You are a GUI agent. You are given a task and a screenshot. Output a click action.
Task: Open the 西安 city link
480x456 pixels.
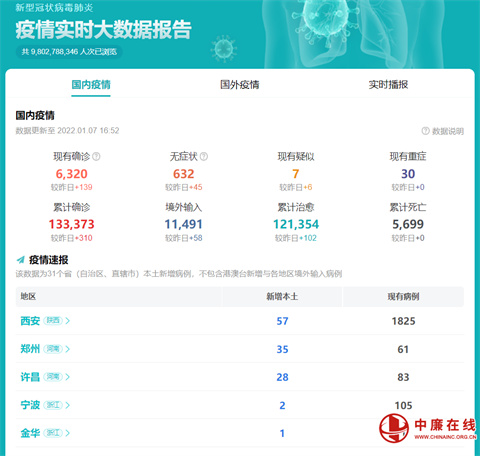pos(30,321)
